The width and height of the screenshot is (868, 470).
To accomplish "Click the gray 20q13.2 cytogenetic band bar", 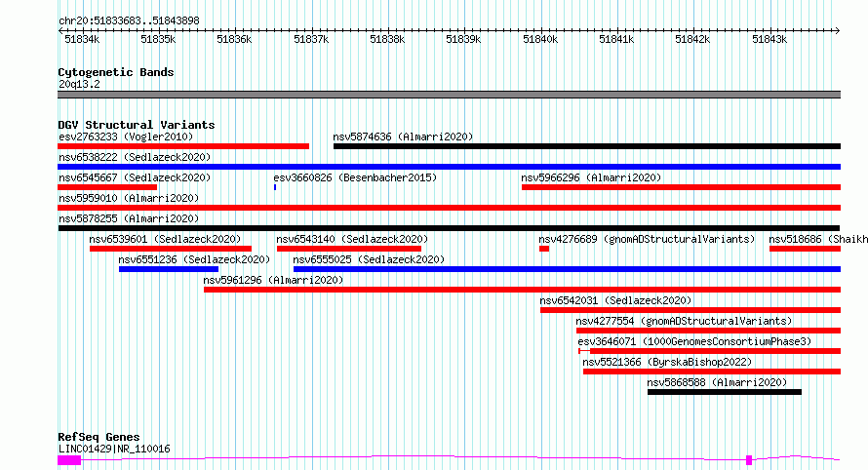I will [449, 95].
